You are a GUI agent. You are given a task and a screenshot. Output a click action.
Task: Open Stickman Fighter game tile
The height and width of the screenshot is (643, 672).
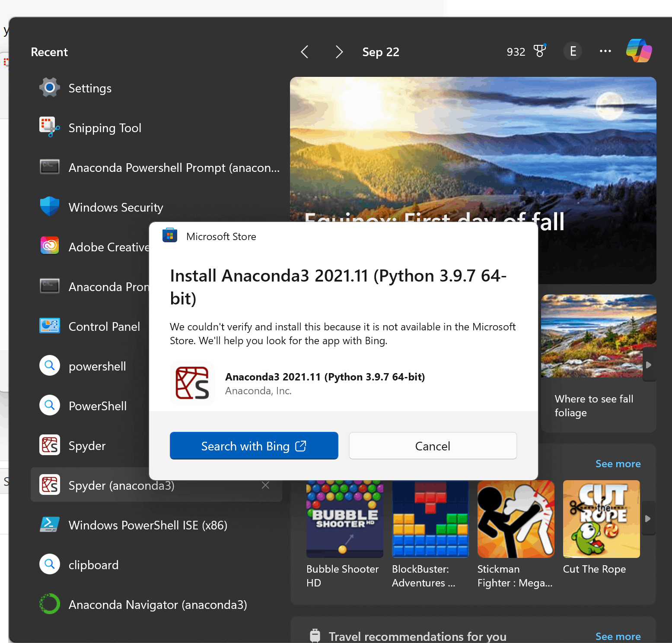(x=516, y=535)
